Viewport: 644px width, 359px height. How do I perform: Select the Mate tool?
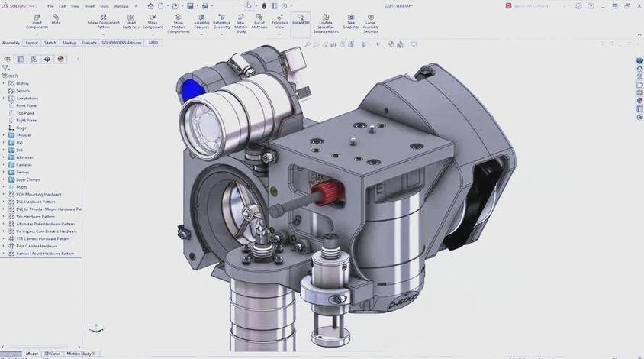56,19
